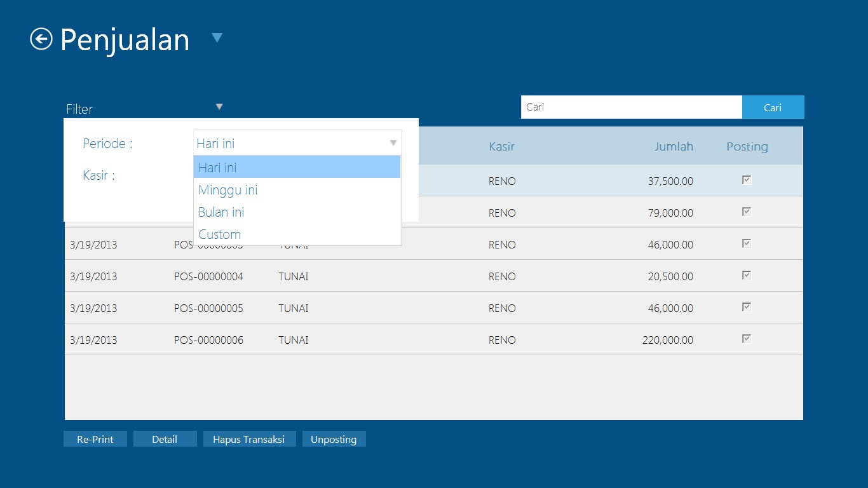Toggle Posting checkbox for 79,000.00 row
This screenshot has height=488, width=868.
coord(747,212)
